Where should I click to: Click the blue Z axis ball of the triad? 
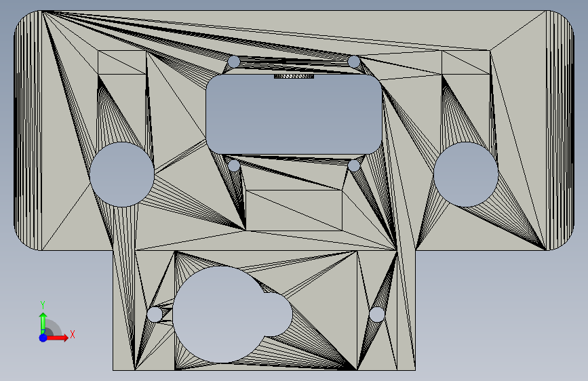point(43,338)
